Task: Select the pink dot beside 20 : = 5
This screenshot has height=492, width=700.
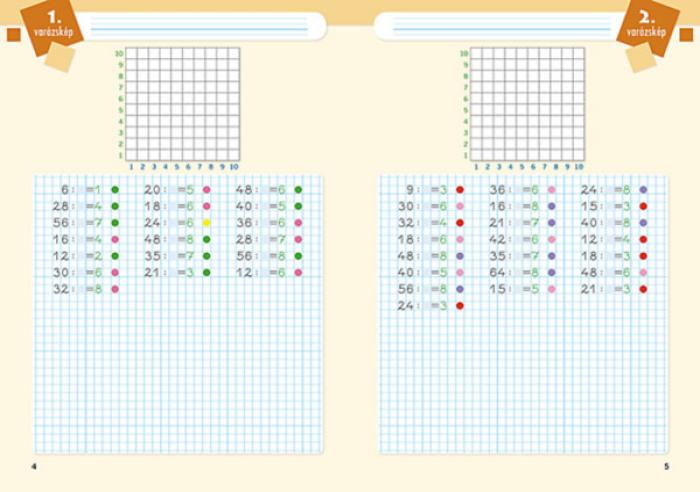Action: pyautogui.click(x=207, y=190)
